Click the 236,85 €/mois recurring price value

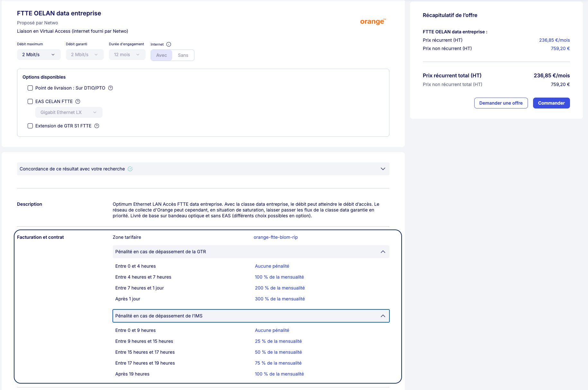[x=555, y=40]
